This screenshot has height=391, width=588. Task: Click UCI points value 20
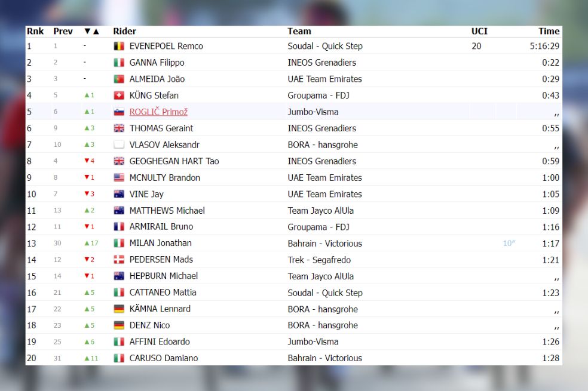pyautogui.click(x=476, y=46)
